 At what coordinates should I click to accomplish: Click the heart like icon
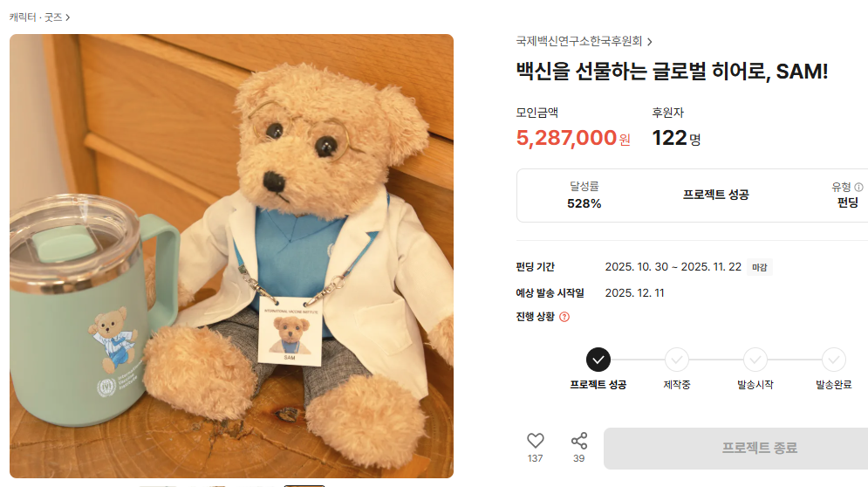[x=535, y=441]
